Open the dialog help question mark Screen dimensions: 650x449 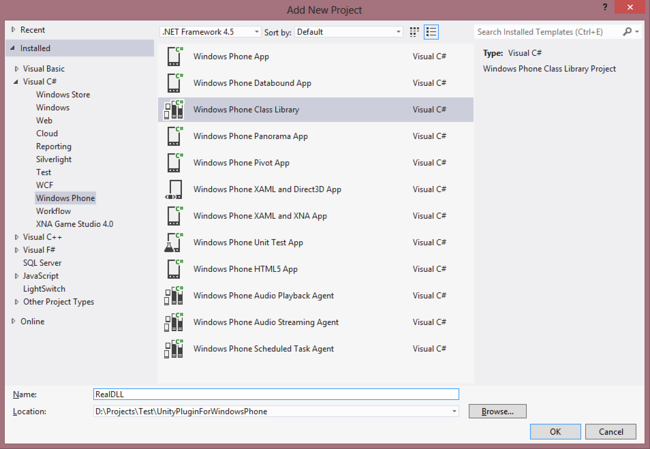pos(605,7)
